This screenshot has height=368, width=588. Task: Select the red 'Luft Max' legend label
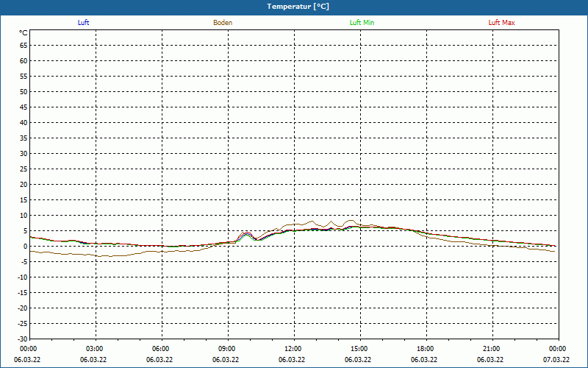click(x=501, y=23)
